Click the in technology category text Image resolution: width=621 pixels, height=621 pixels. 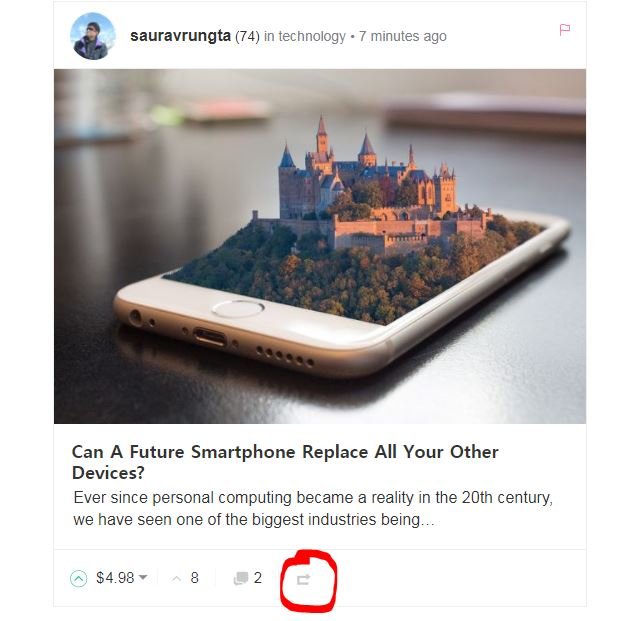pyautogui.click(x=305, y=36)
